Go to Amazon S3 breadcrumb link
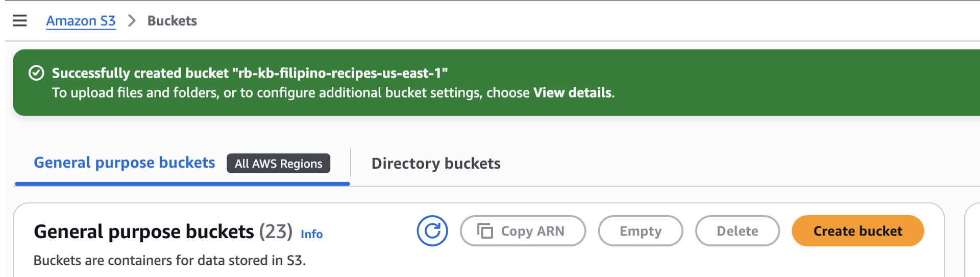 pyautogui.click(x=81, y=20)
